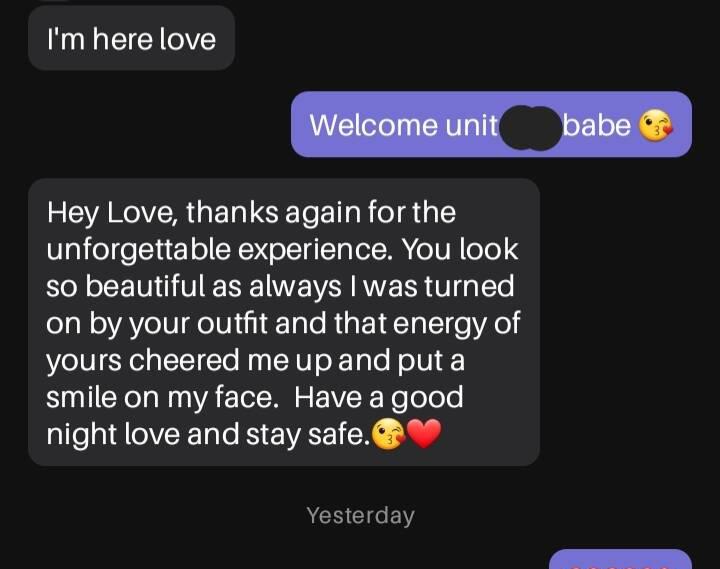Tap the words "Have a good"
Image resolution: width=720 pixels, height=569 pixels.
pyautogui.click(x=378, y=398)
